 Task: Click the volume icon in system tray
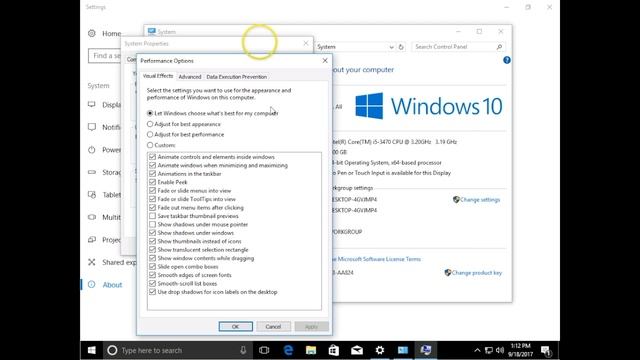pos(500,350)
